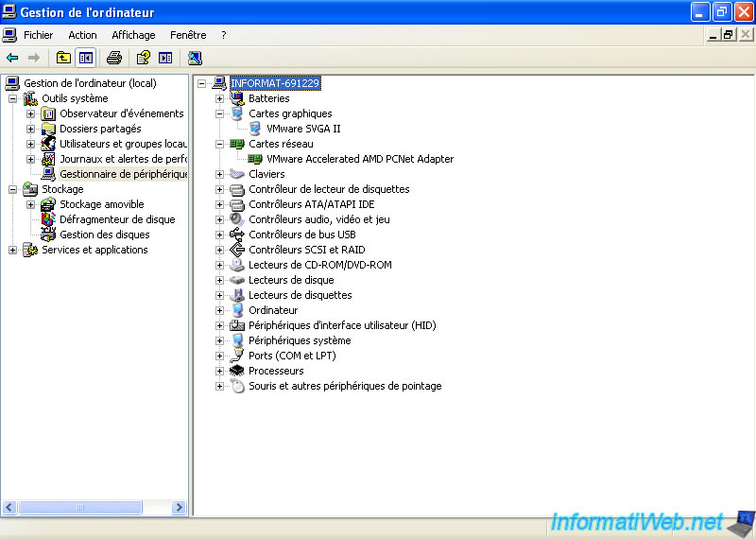Collapse the Stockage node
Image resolution: width=756 pixels, height=539 pixels.
pos(12,190)
